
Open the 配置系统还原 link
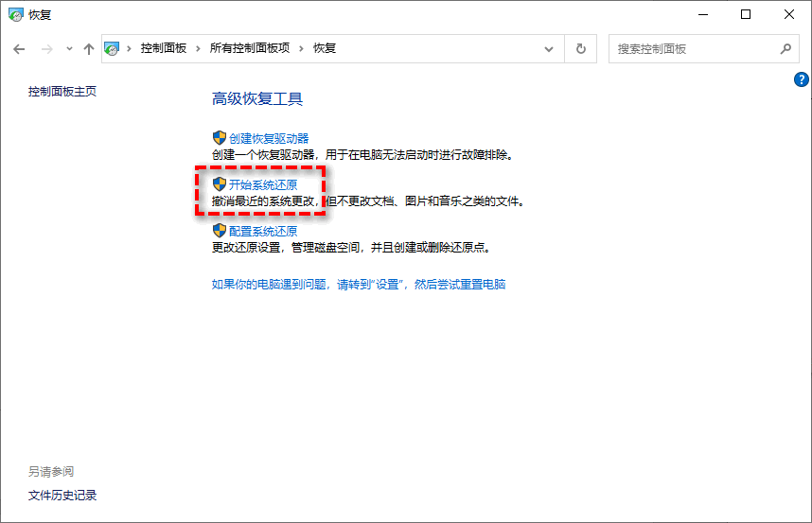(263, 231)
